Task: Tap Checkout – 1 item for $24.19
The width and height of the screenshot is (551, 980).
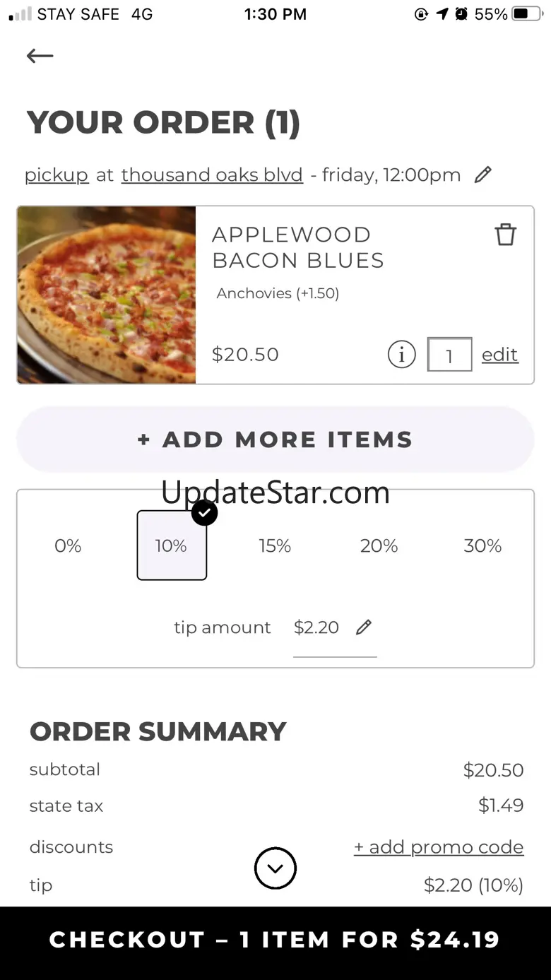Action: tap(275, 940)
